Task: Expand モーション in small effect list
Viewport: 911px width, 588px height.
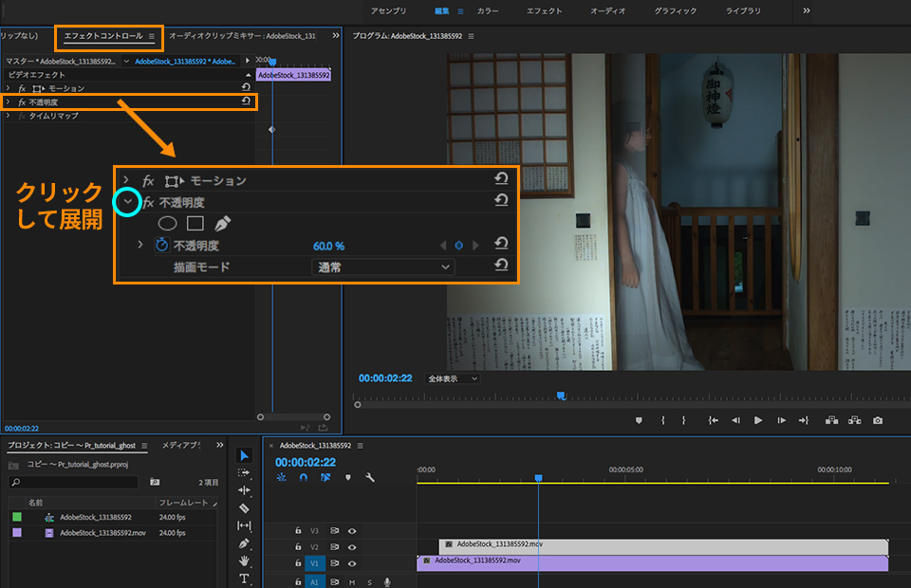Action: click(8, 88)
